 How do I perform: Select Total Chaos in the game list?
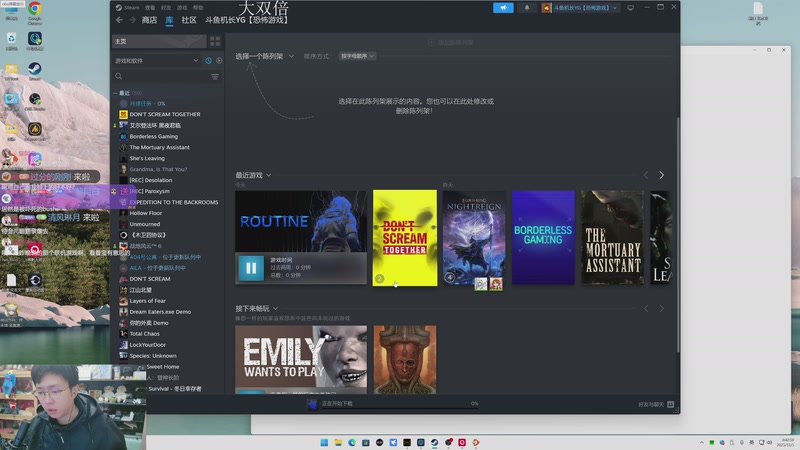click(144, 334)
